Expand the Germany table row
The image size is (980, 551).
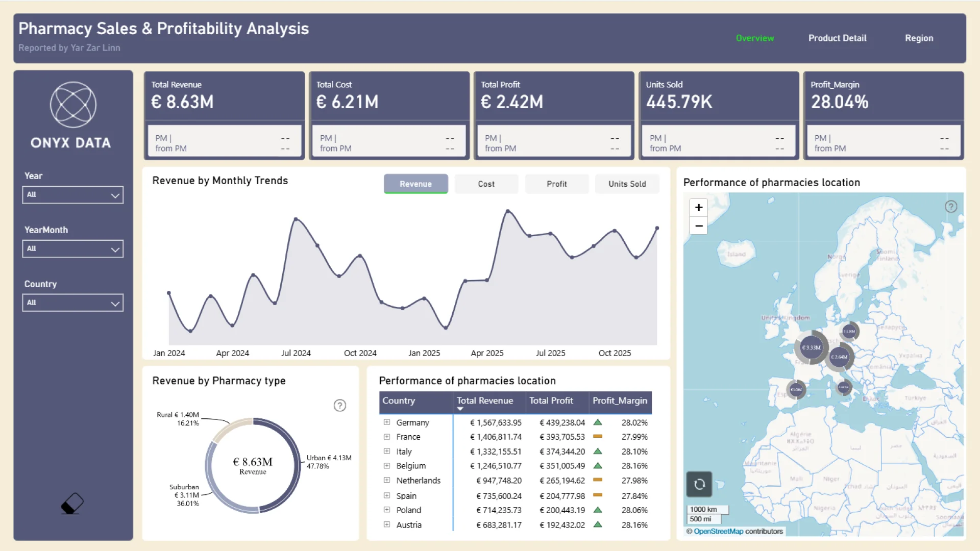pyautogui.click(x=387, y=422)
